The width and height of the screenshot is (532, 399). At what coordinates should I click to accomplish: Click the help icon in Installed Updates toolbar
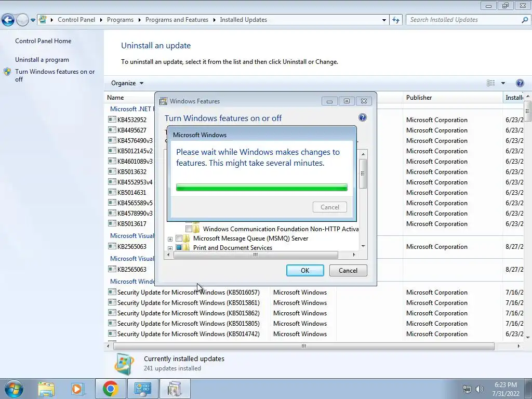coord(520,83)
